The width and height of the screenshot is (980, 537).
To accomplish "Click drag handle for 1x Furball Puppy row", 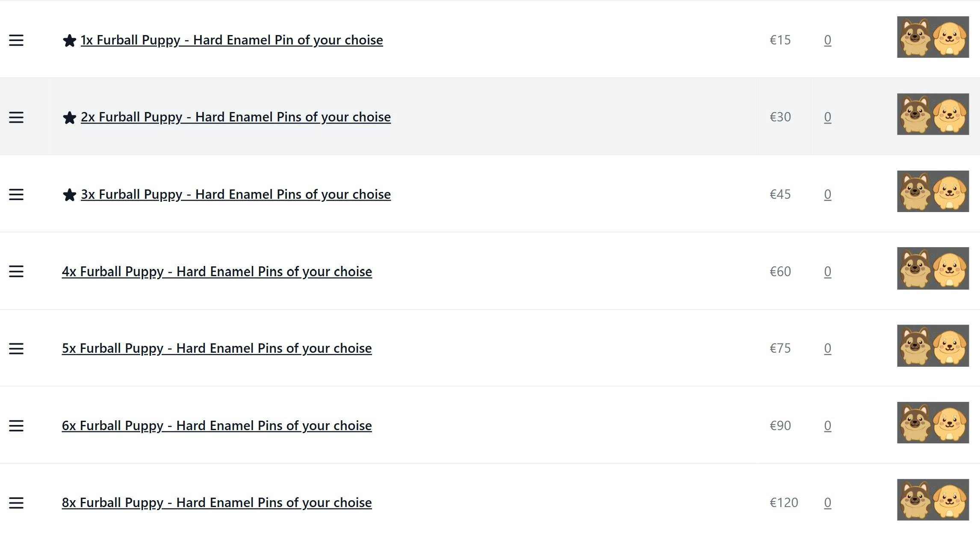I will (x=16, y=40).
